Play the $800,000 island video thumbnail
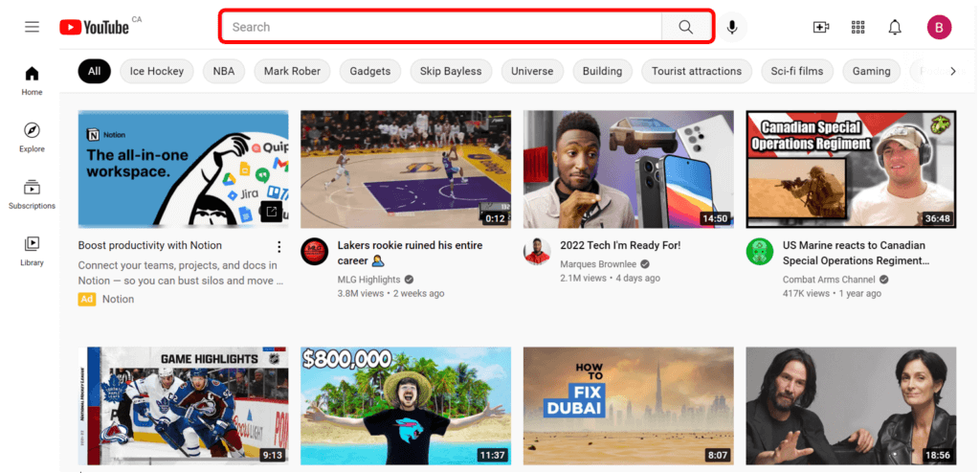 [x=406, y=405]
